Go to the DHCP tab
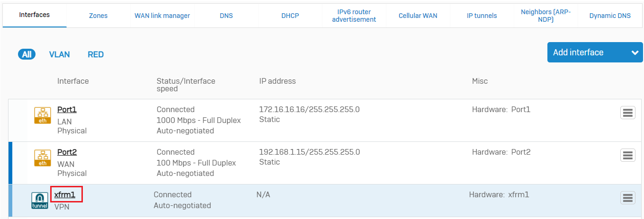The width and height of the screenshot is (644, 219). [x=290, y=16]
